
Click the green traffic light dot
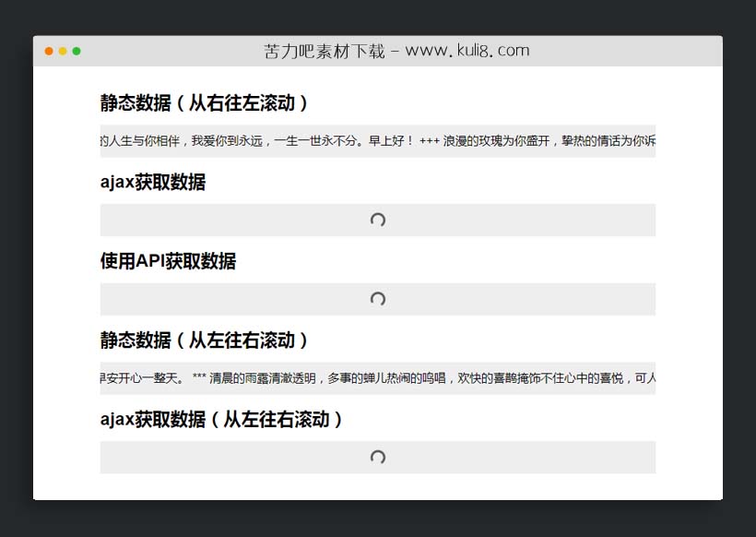coord(78,52)
